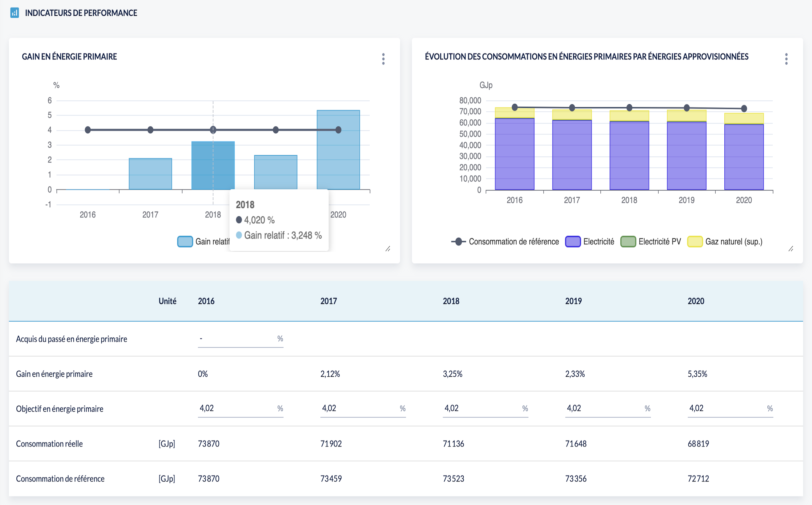The height and width of the screenshot is (505, 812).
Task: Click the 2,33% gain value for 2019
Action: point(575,374)
